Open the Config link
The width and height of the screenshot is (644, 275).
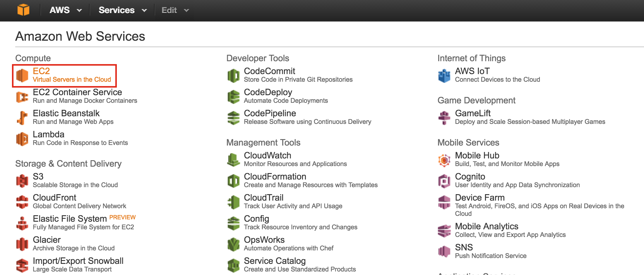[x=256, y=218]
